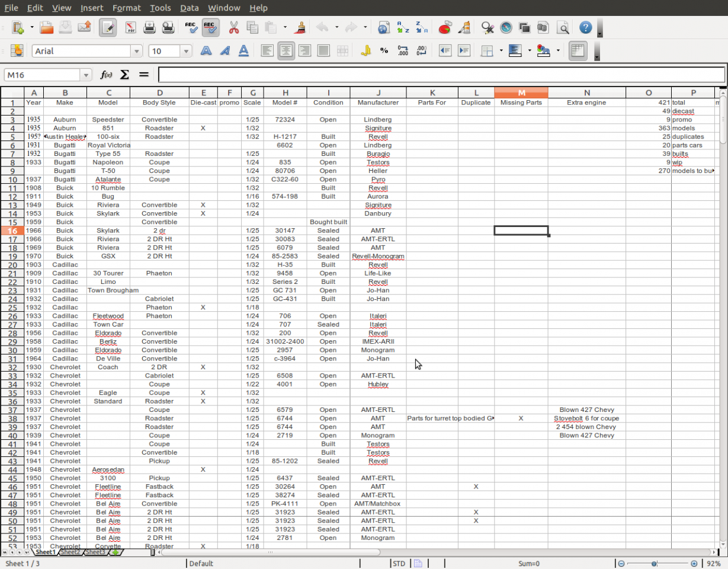
Task: Open the File menu
Action: [x=11, y=8]
